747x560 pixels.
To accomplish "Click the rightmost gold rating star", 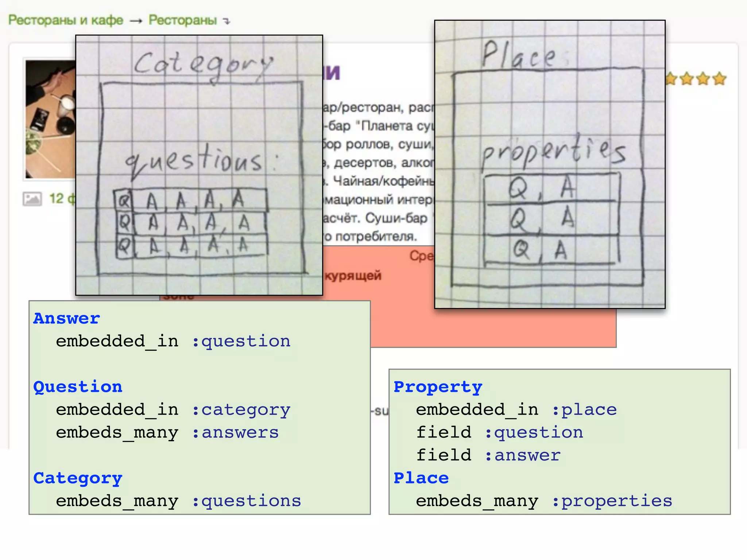I will pos(720,79).
